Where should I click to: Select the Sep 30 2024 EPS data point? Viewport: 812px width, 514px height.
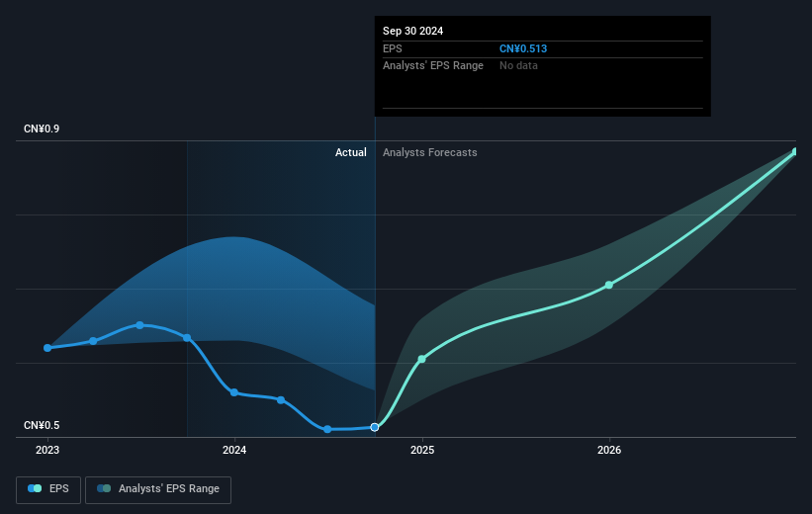375,427
